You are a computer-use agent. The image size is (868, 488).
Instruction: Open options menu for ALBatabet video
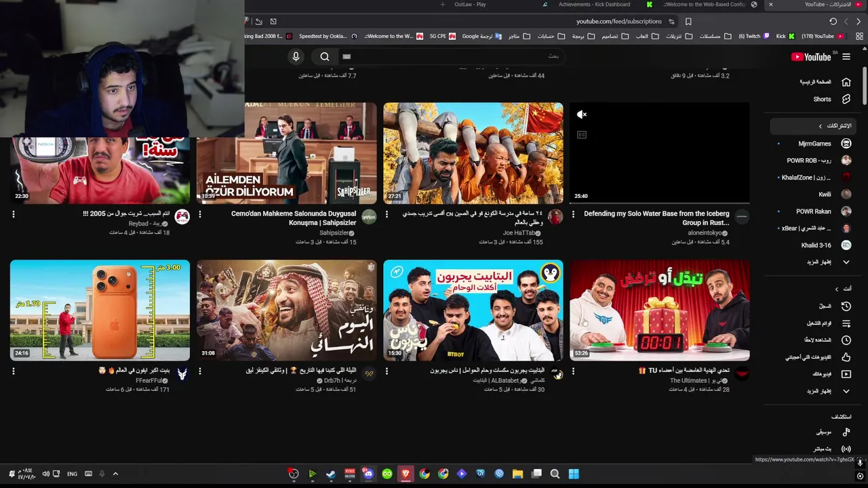coord(387,371)
